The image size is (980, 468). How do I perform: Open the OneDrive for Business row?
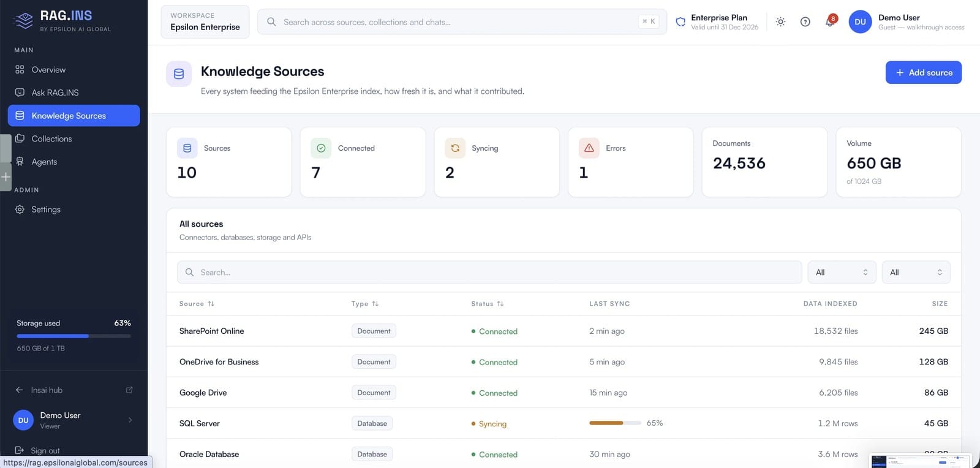[563, 362]
